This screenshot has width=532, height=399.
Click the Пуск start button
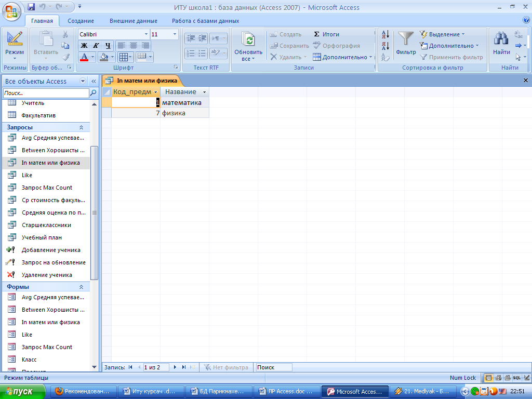[x=22, y=392]
